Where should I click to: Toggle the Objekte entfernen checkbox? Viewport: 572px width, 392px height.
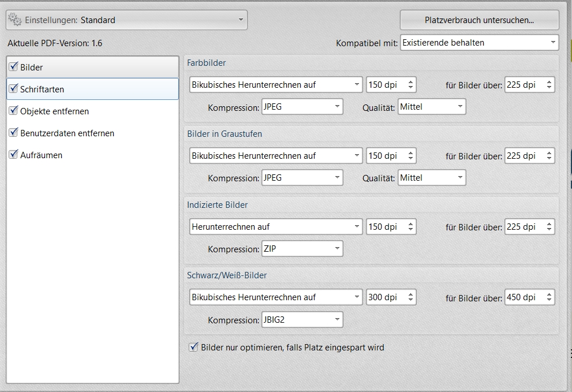(x=13, y=110)
